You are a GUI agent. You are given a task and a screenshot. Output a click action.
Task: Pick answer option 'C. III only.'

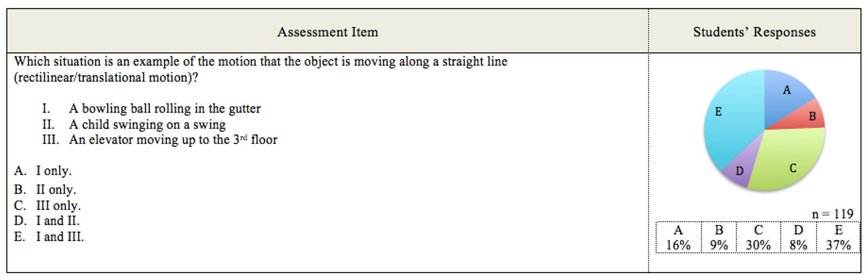[x=47, y=205]
